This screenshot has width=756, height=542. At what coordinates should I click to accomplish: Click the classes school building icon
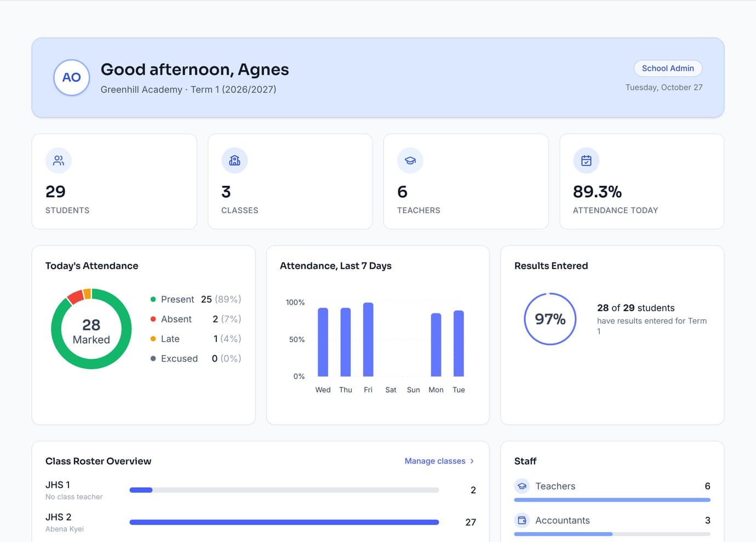(234, 161)
